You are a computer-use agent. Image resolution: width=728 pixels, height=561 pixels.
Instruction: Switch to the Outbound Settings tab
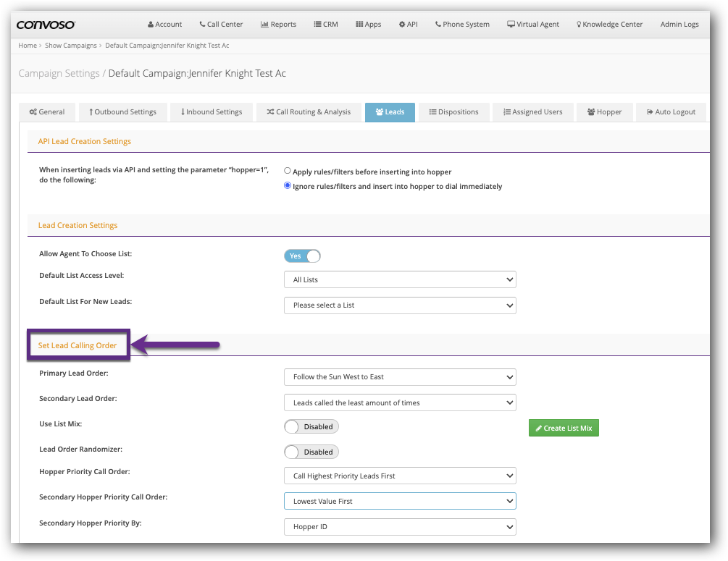[x=122, y=111]
